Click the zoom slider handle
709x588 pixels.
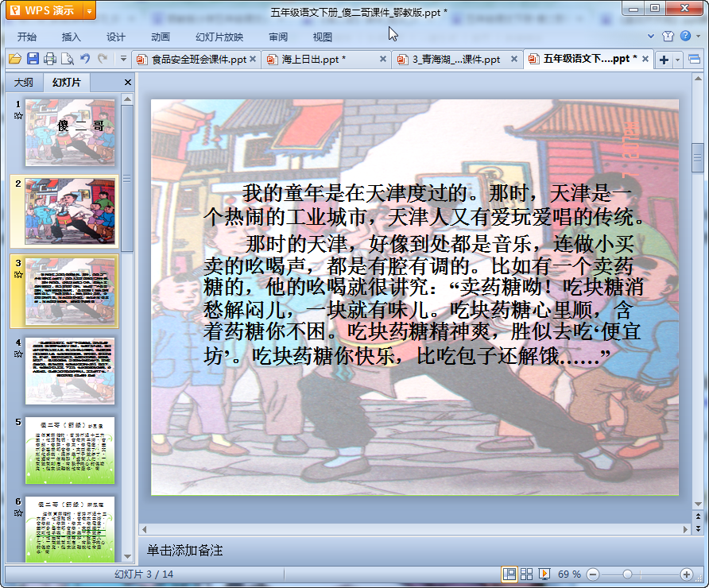(x=627, y=574)
